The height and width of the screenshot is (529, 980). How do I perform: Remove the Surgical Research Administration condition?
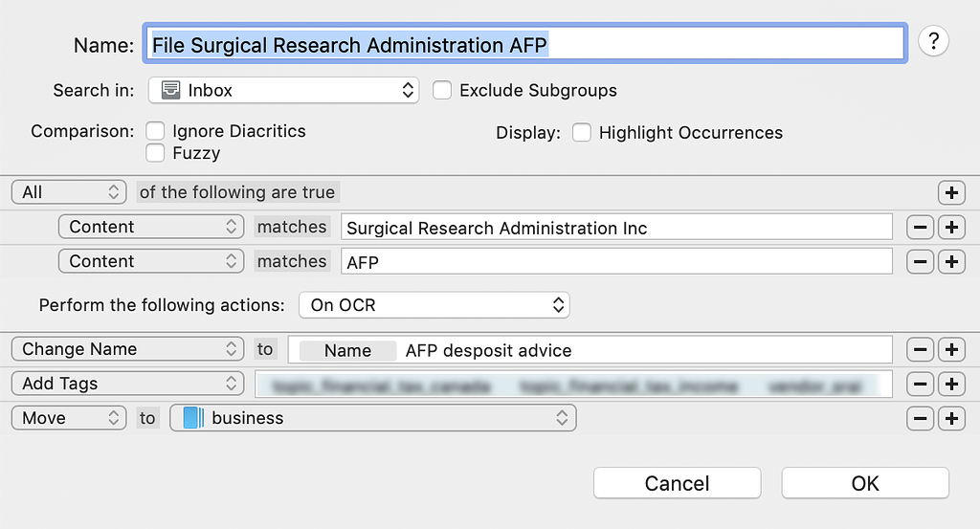pos(920,227)
